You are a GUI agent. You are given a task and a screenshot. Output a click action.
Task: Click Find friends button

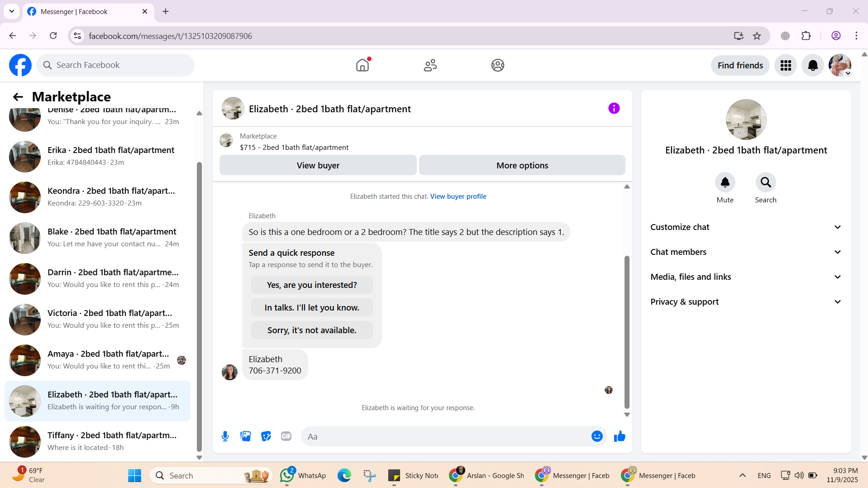[740, 66]
